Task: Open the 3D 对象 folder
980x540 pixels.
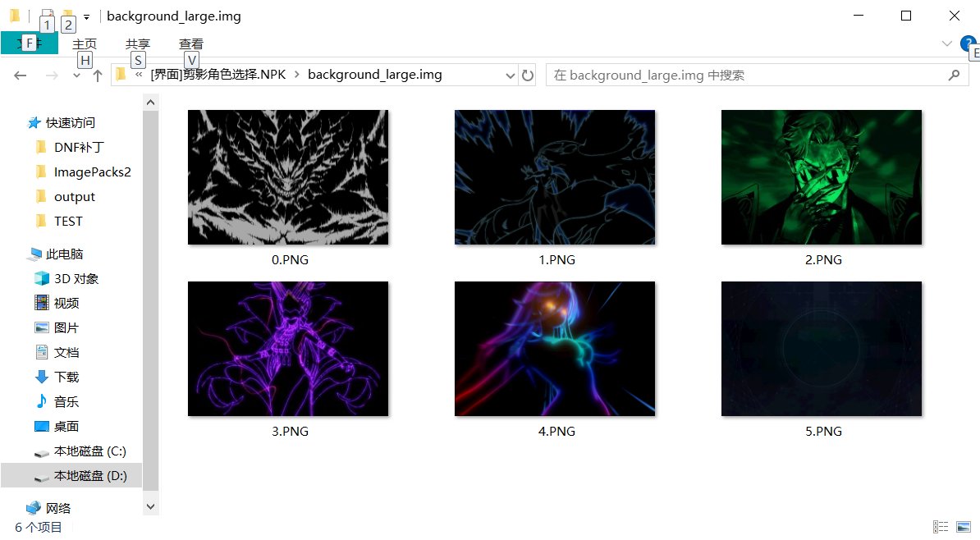Action: pos(76,278)
